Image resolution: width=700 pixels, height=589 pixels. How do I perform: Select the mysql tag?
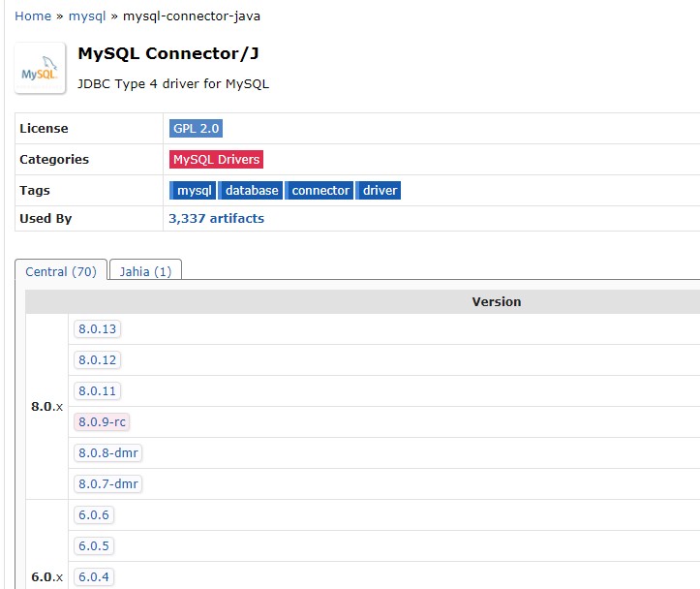pos(193,190)
